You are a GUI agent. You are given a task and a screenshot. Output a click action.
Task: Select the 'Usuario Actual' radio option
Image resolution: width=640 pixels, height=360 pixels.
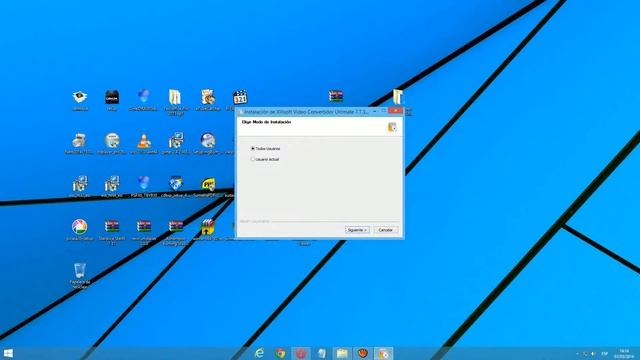point(265,159)
